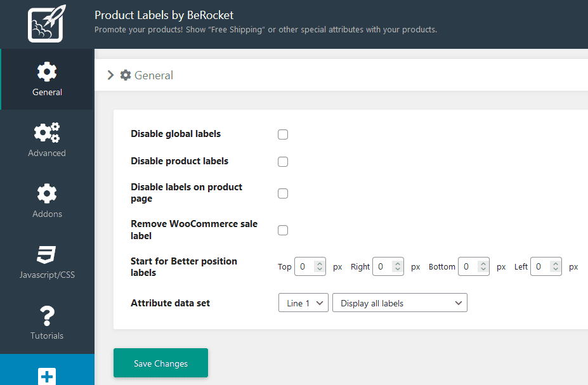The width and height of the screenshot is (588, 385).
Task: Click 'Start for Better position labels' text
Action: (x=184, y=266)
